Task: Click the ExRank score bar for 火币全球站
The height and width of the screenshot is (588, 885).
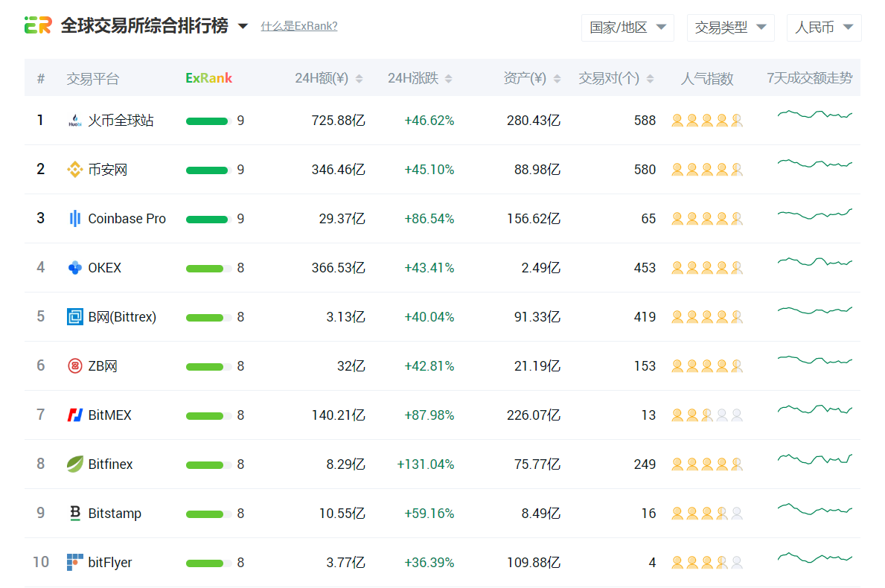Action: click(208, 121)
